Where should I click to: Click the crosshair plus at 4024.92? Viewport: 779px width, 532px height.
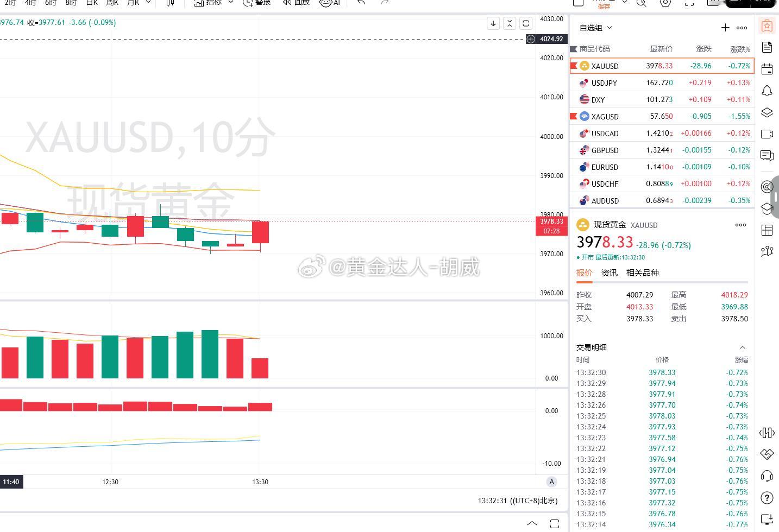[531, 39]
